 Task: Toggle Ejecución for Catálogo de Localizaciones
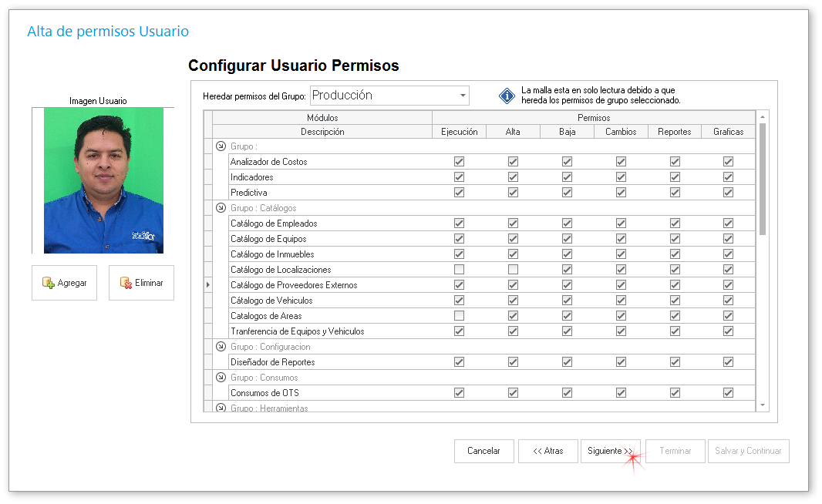click(459, 270)
